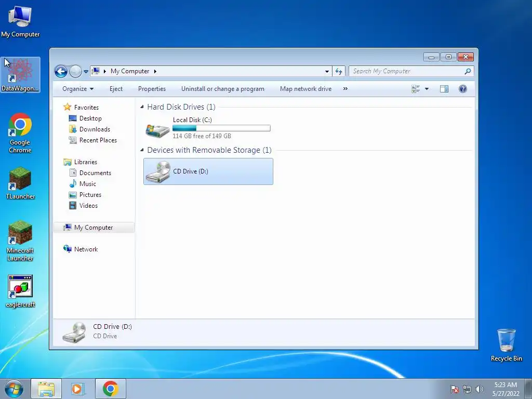The image size is (532, 399).
Task: Click Map network drive
Action: tap(305, 89)
